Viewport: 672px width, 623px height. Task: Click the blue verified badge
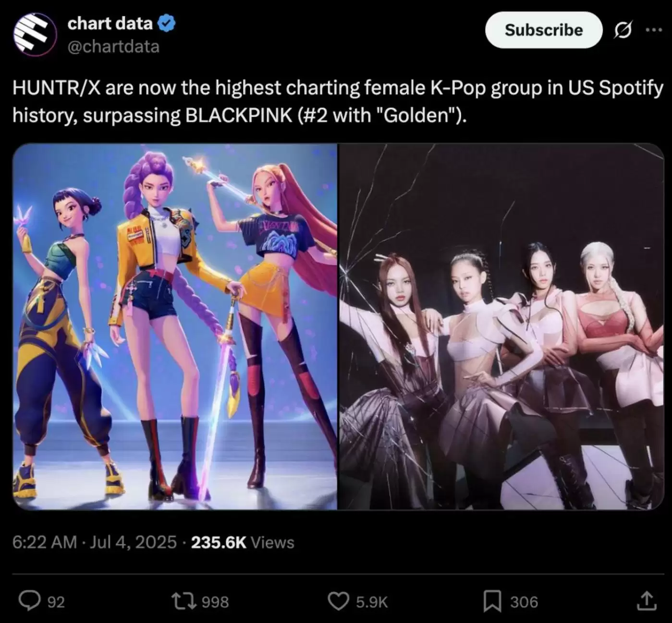click(166, 23)
